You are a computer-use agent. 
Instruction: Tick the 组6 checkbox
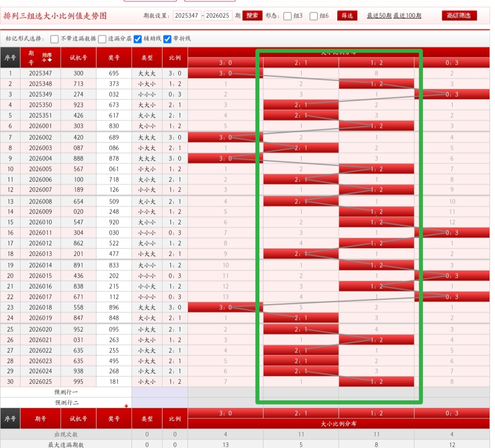coord(313,16)
